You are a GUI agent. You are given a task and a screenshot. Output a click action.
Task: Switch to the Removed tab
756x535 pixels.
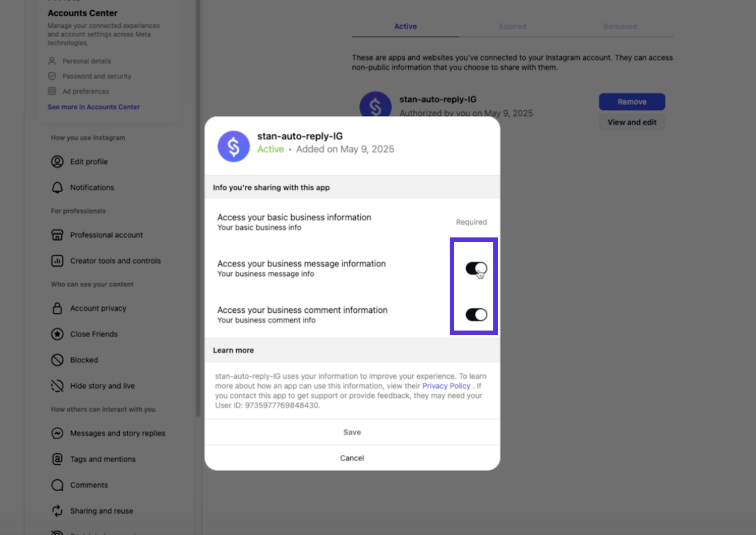click(620, 26)
